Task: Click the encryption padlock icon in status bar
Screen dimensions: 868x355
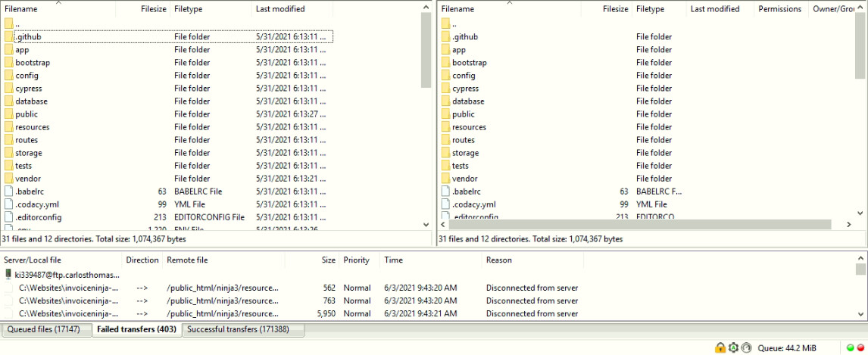Action: tap(720, 347)
